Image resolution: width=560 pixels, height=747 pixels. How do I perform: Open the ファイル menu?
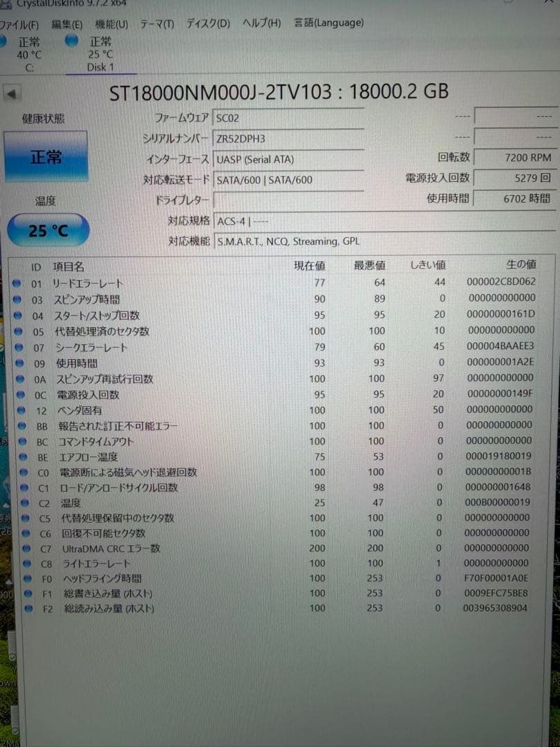(19, 23)
